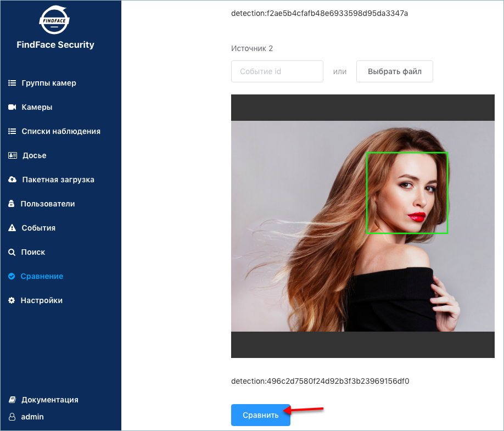Viewport: 504px width, 431px height.
Task: Click the green face detection box
Action: tap(407, 193)
